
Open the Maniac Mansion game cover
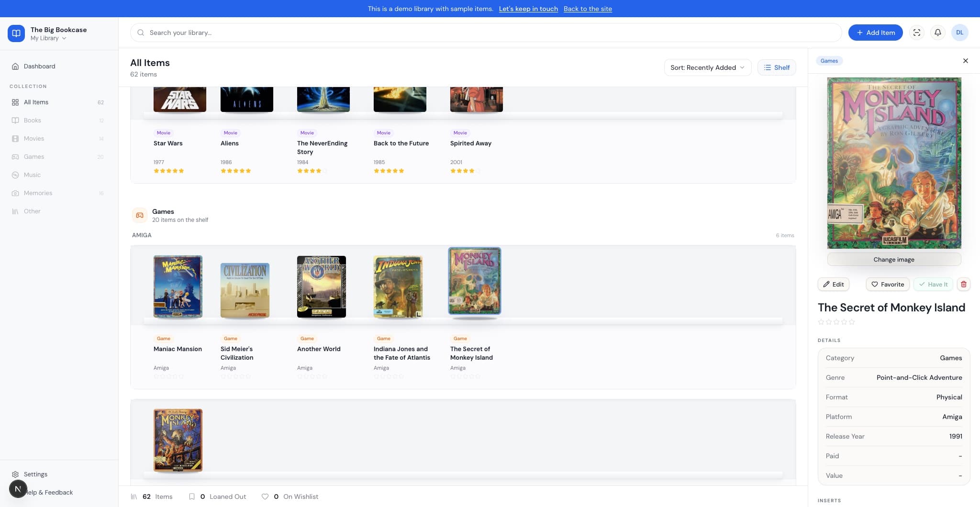coord(178,287)
